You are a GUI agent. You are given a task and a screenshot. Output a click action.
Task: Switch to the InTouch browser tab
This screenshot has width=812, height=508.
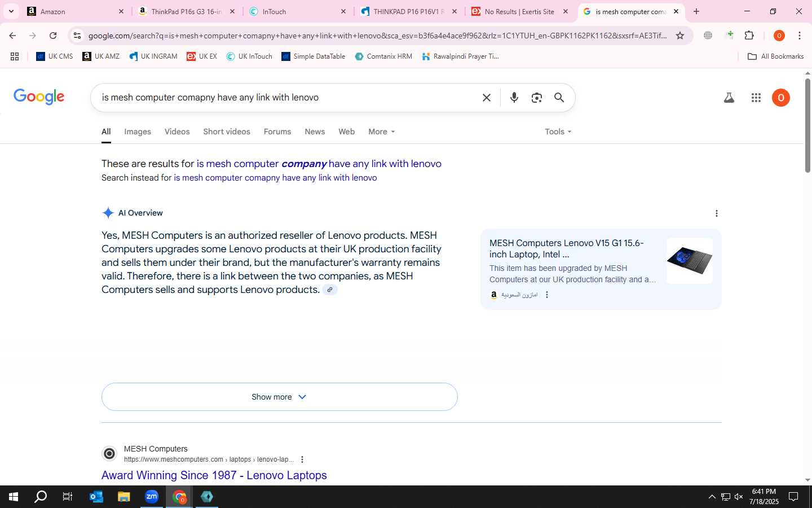(298, 11)
